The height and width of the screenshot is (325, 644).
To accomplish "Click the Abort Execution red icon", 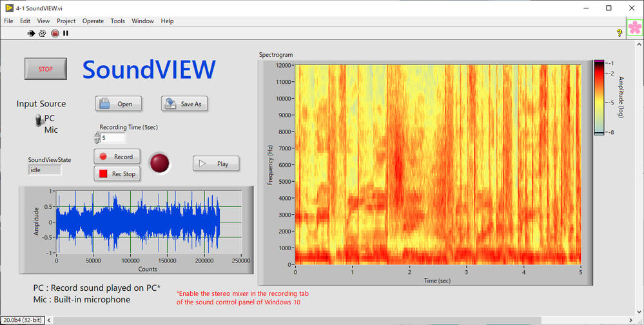I will (55, 34).
